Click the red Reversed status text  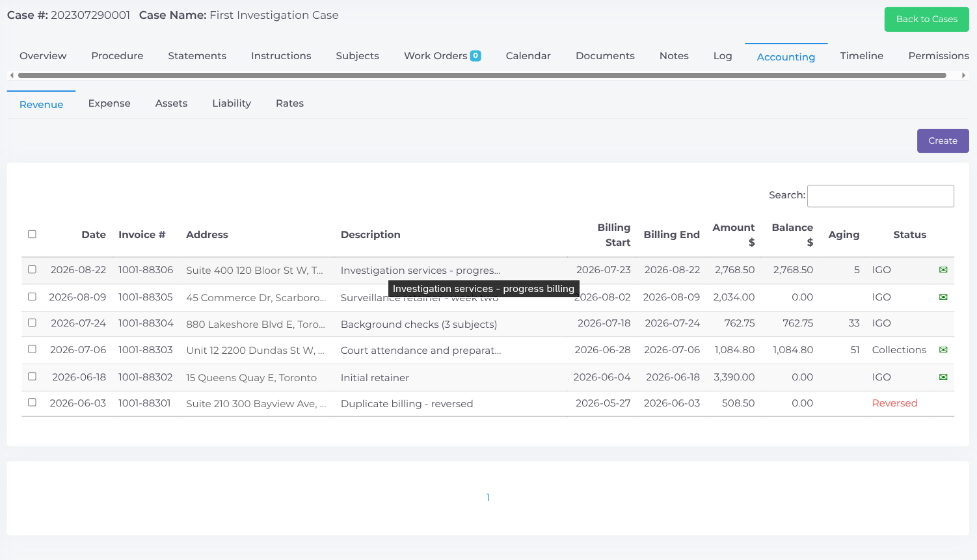click(894, 403)
